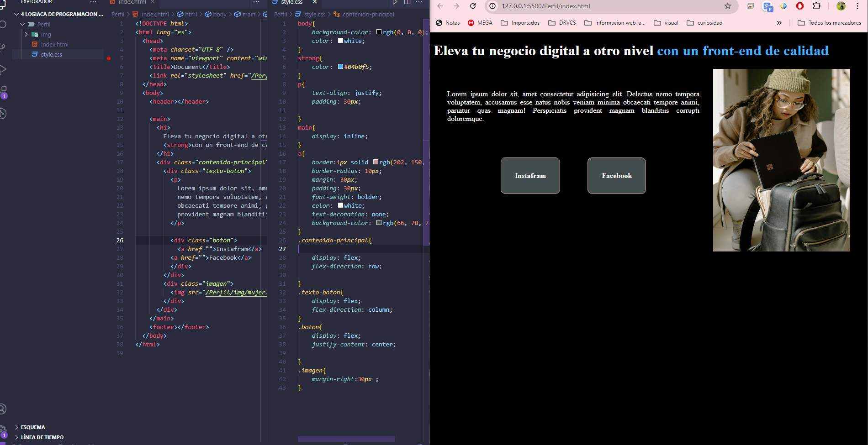868x445 pixels.
Task: Go forward in the browser
Action: point(456,6)
